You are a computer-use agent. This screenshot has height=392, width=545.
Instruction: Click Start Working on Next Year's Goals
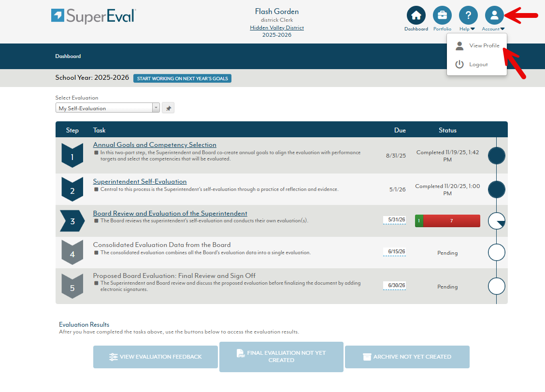182,78
